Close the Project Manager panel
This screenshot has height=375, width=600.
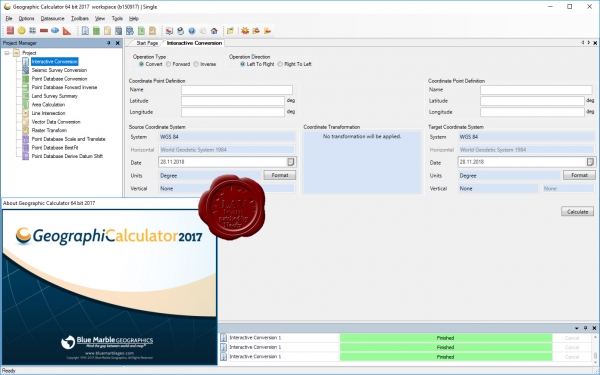tap(117, 43)
